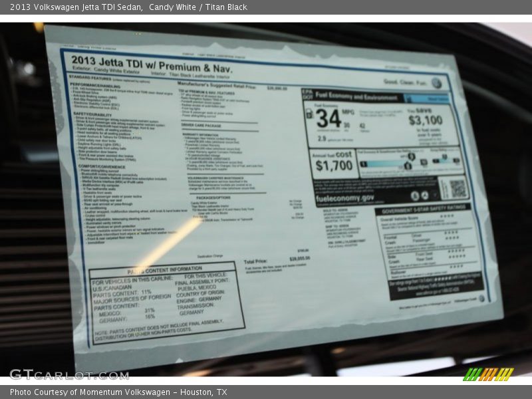This screenshot has width=532, height=399.
Task: Click the 'fueleconomy.gov' text
Action: point(344,198)
